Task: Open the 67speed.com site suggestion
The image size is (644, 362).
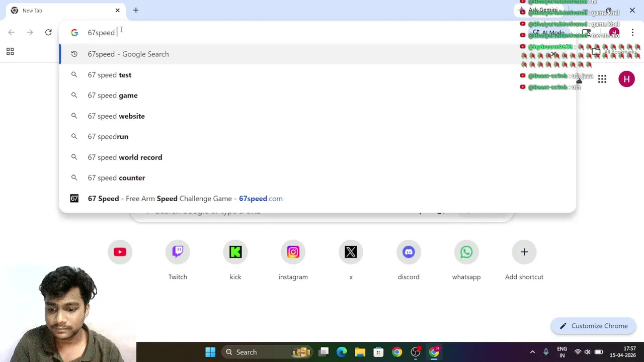Action: point(317,199)
